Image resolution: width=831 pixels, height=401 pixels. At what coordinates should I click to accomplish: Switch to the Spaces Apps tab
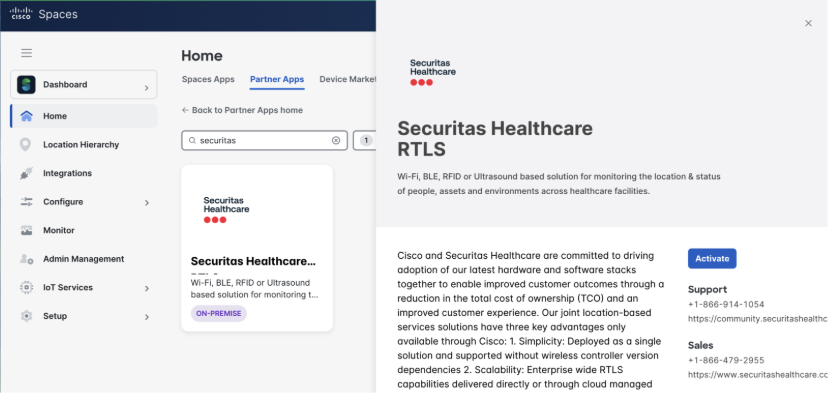[x=210, y=79]
